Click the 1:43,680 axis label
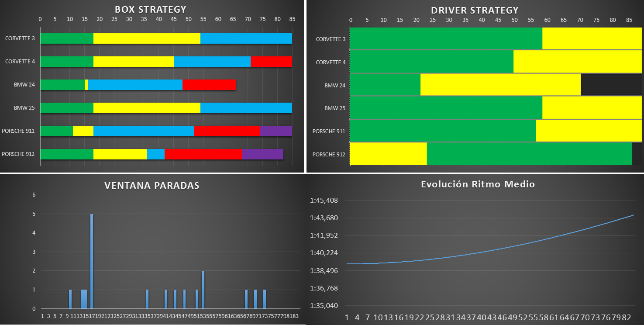The width and height of the screenshot is (644, 325). [324, 218]
